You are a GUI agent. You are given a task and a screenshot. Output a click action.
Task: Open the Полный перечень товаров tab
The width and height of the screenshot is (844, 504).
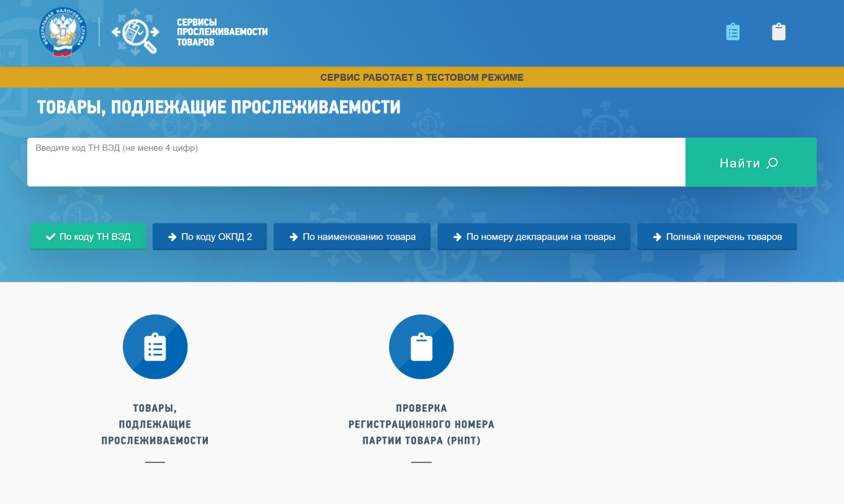tap(717, 236)
